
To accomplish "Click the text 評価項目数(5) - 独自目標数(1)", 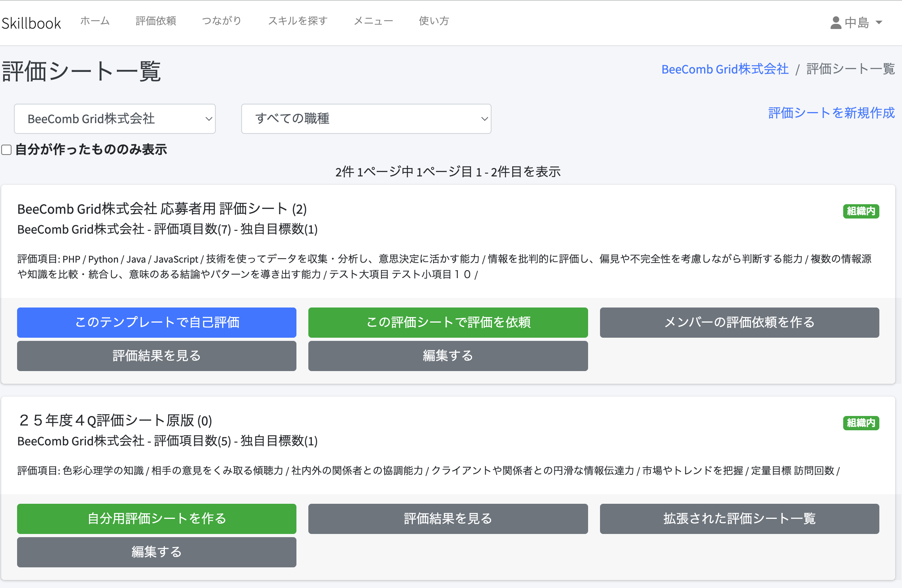I will pyautogui.click(x=236, y=441).
